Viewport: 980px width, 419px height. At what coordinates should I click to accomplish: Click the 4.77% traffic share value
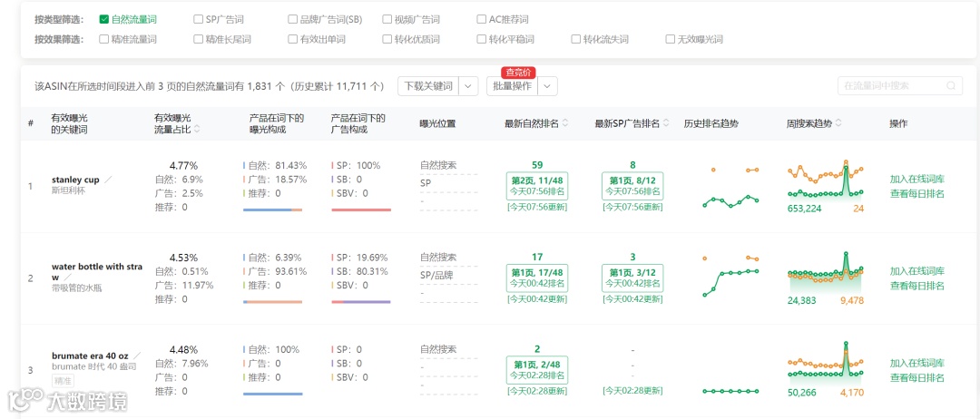tap(183, 165)
